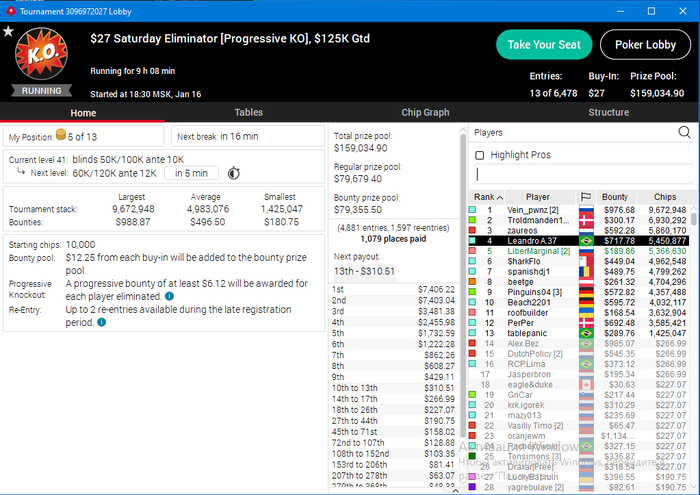This screenshot has height=495, width=700.
Task: Click the level timer clock icon
Action: pyautogui.click(x=233, y=173)
